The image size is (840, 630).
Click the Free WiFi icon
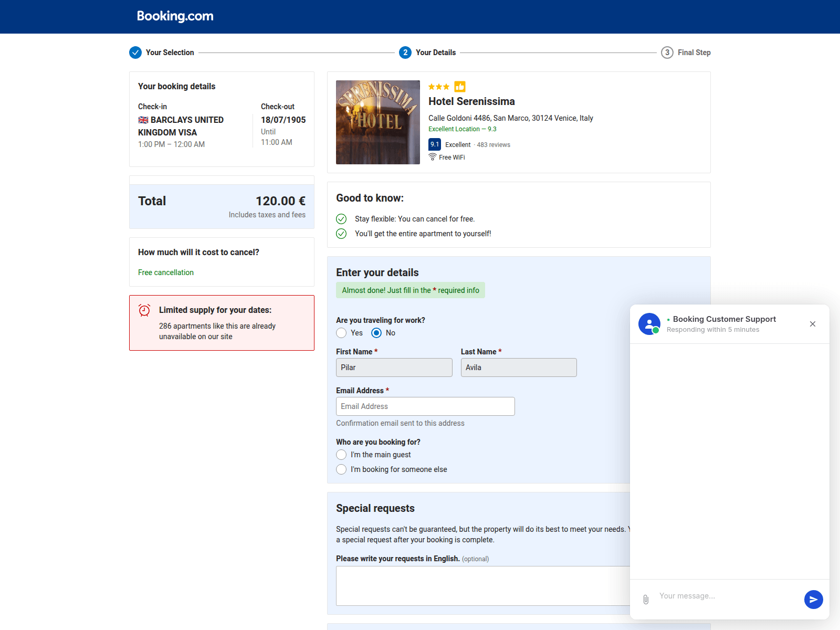coord(433,157)
